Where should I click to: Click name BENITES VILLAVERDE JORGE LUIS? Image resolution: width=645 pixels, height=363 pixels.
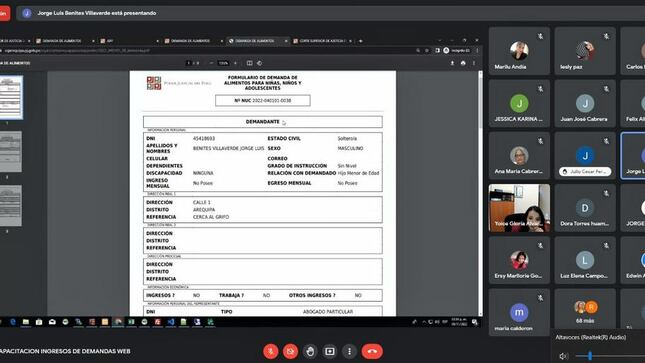click(228, 148)
